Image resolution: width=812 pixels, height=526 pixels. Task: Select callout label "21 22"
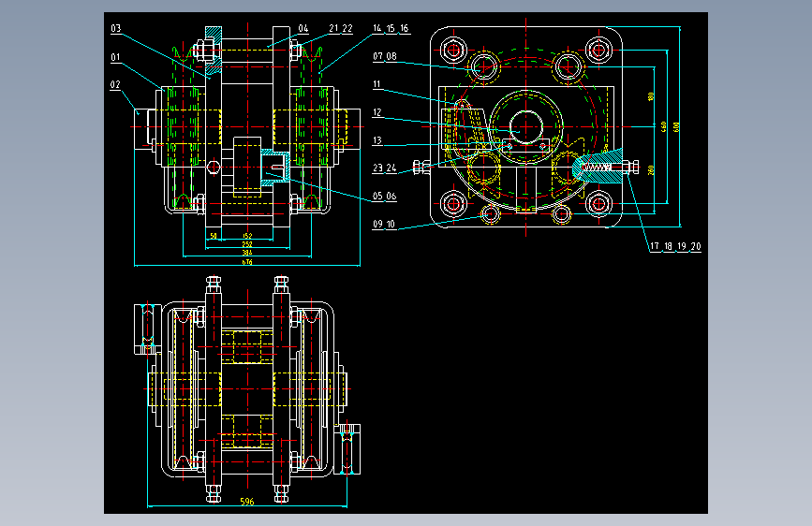point(341,28)
